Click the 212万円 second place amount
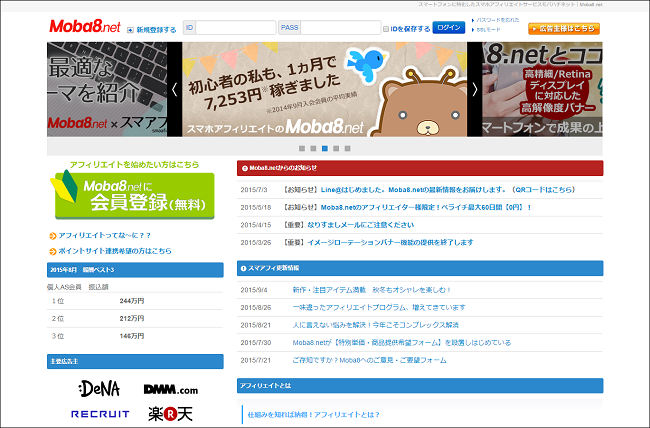The height and width of the screenshot is (428, 650). tap(131, 318)
